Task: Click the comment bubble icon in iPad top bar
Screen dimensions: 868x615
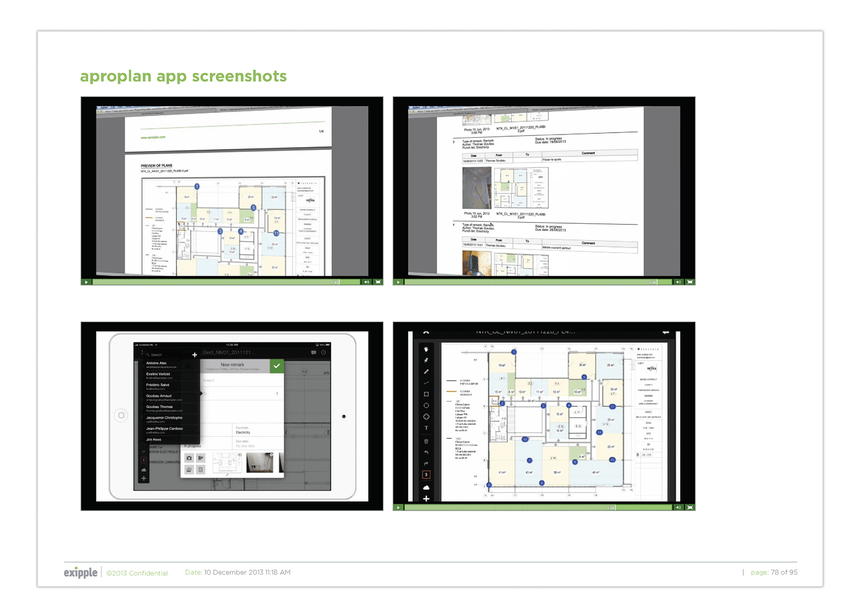Action: [x=313, y=352]
